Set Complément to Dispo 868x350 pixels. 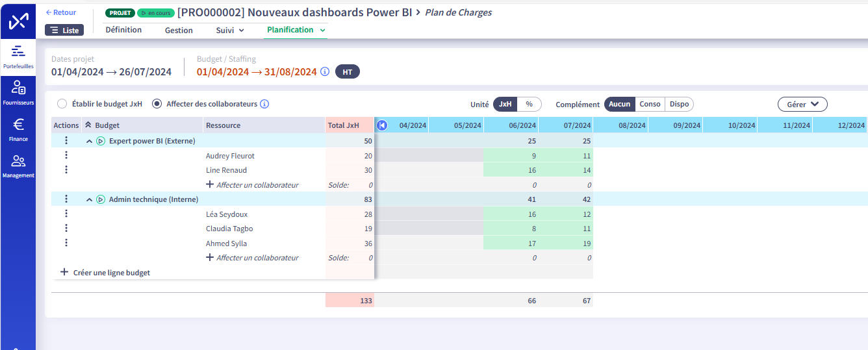pyautogui.click(x=680, y=104)
